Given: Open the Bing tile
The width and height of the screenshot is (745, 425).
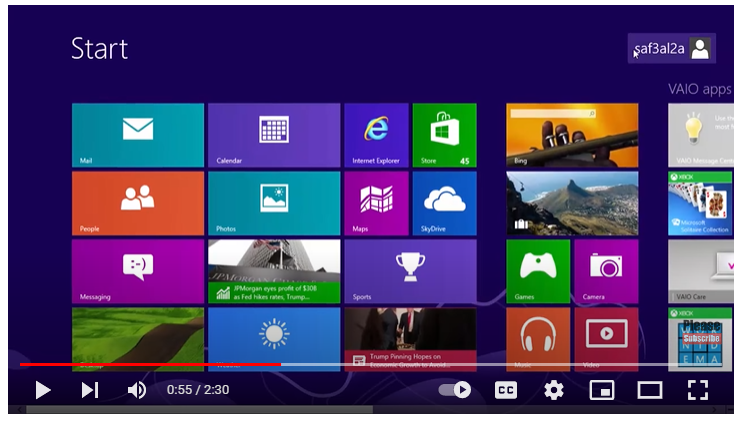Looking at the screenshot, I should pos(572,135).
